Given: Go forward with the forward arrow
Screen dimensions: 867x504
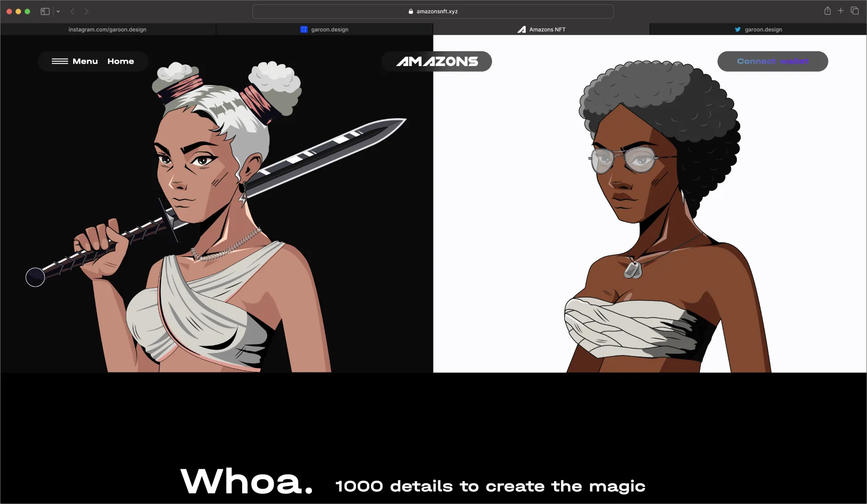Looking at the screenshot, I should tap(86, 11).
